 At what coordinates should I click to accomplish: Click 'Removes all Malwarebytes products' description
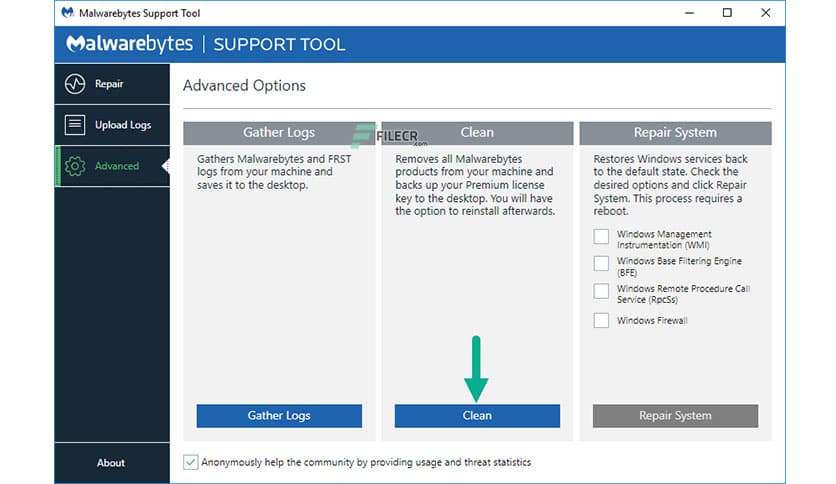(475, 185)
